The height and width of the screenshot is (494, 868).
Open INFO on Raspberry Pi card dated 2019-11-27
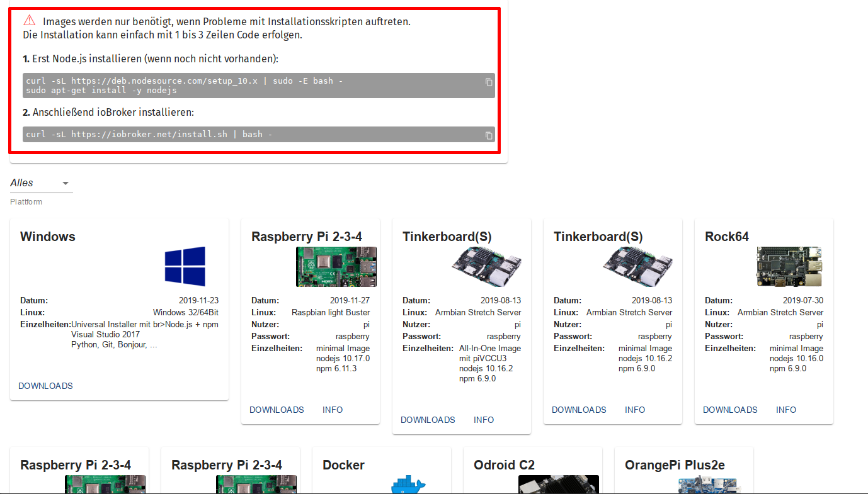[x=333, y=410]
